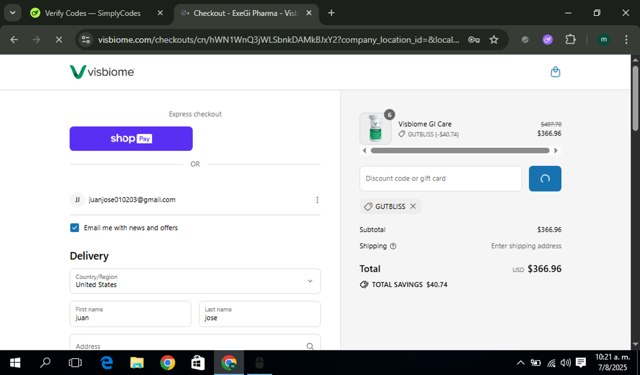Click the Visbiome logo
Screen dimensions: 640x375
(x=102, y=72)
